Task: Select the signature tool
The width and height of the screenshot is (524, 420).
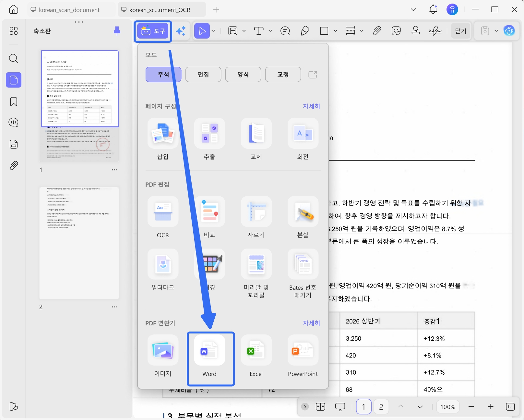Action: [435, 31]
